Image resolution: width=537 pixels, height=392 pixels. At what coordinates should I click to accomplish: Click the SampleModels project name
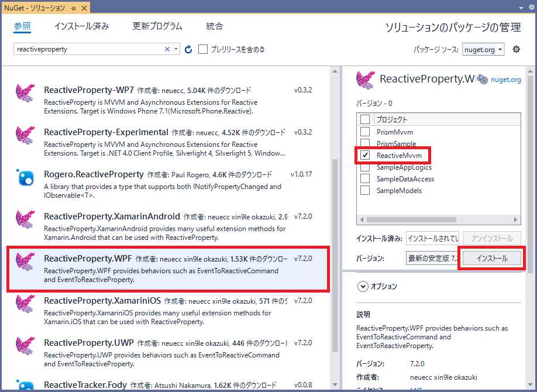pos(400,191)
